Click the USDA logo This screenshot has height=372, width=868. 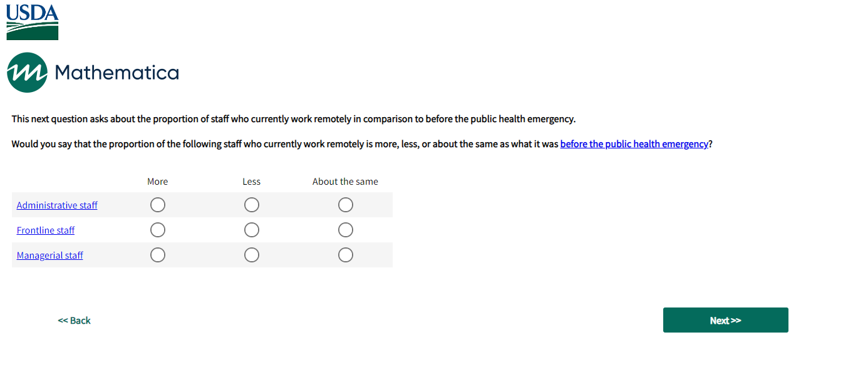click(33, 21)
